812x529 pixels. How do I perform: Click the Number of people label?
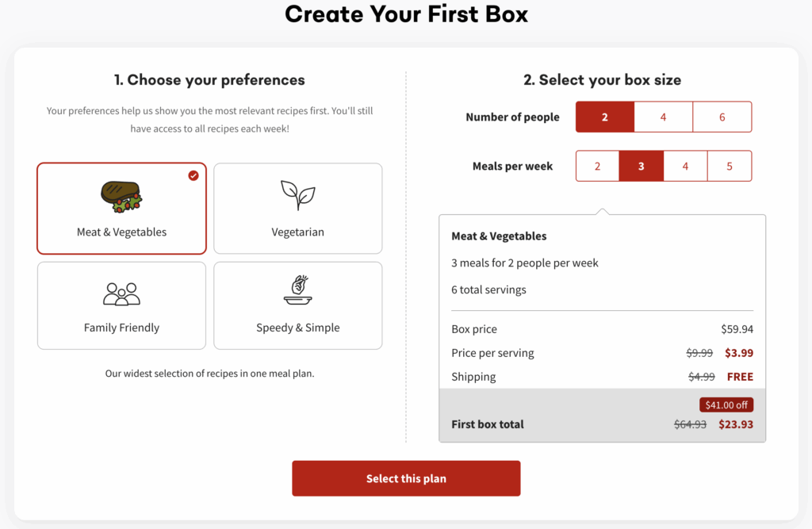pyautogui.click(x=513, y=117)
